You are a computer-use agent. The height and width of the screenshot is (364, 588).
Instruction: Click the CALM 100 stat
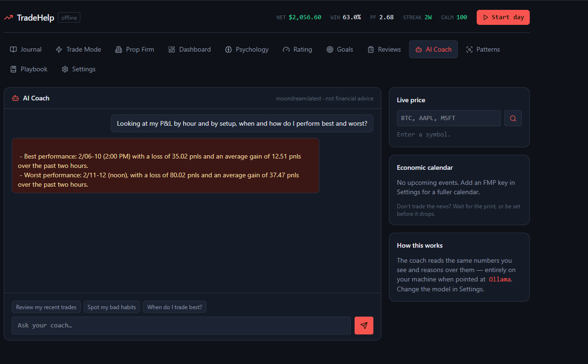click(x=454, y=17)
